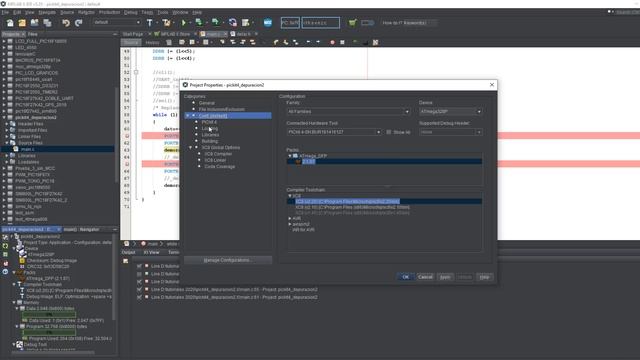Click Help in Project Properties dialog

click(x=484, y=277)
